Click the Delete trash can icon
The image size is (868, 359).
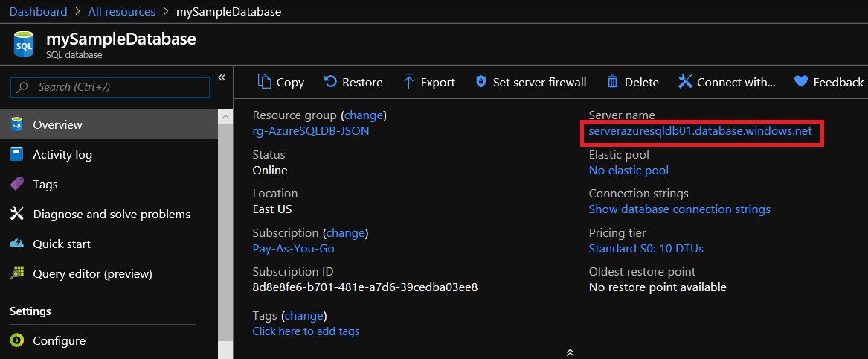612,81
